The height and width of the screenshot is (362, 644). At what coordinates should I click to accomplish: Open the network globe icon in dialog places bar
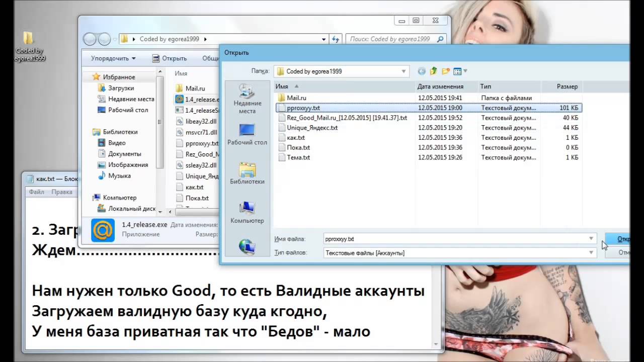247,246
